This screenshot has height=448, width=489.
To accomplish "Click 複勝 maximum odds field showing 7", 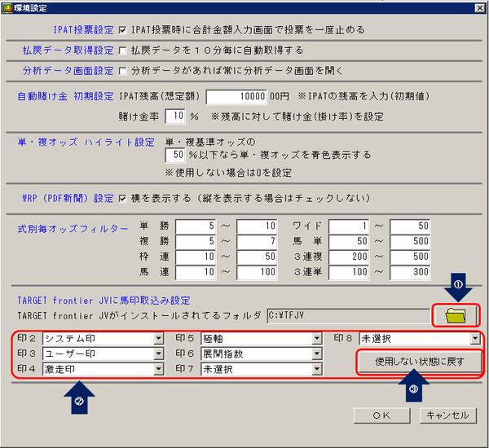I will [257, 242].
